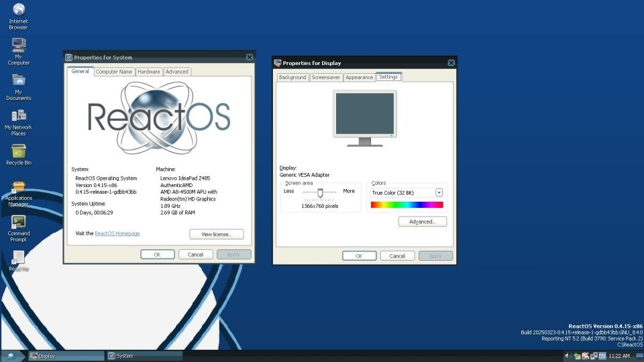Click Cancel in Properties for System
Image resolution: width=644 pixels, height=362 pixels.
(x=195, y=255)
